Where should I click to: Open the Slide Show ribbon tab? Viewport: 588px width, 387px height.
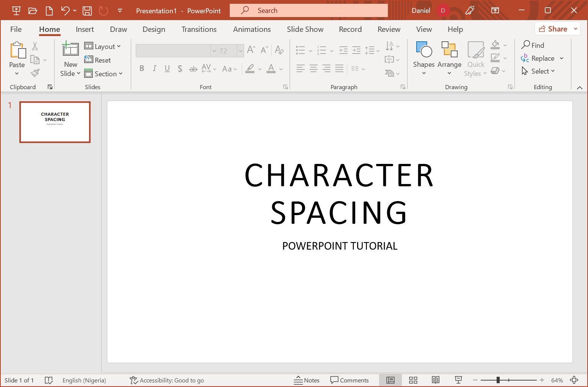(305, 29)
